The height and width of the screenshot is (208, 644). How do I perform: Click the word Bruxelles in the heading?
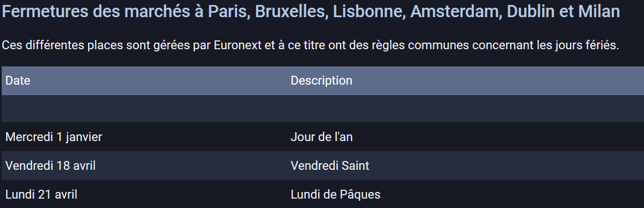[292, 12]
